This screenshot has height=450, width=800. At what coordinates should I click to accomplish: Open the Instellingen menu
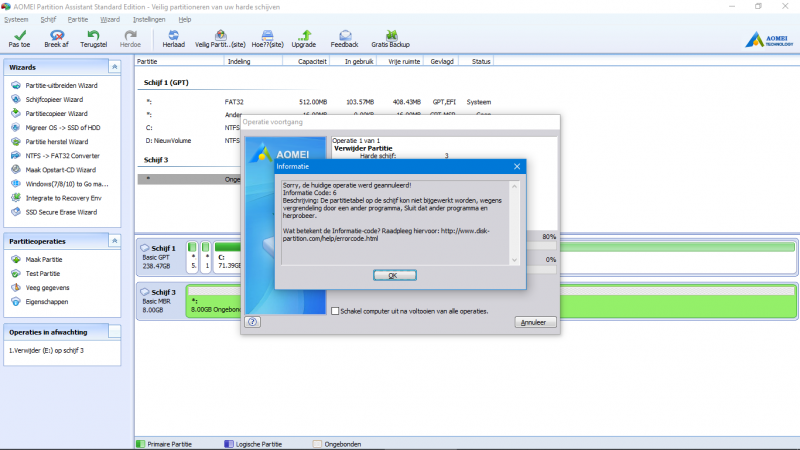click(149, 19)
